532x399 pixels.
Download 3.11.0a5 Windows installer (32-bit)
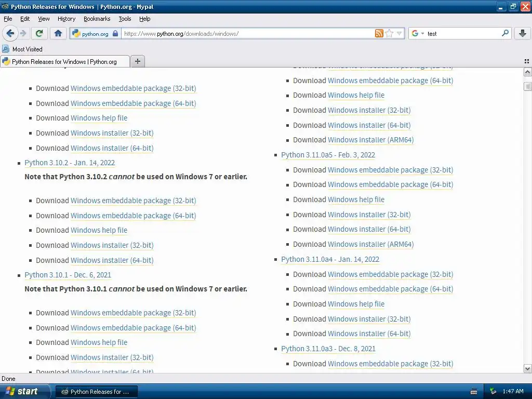[369, 215]
